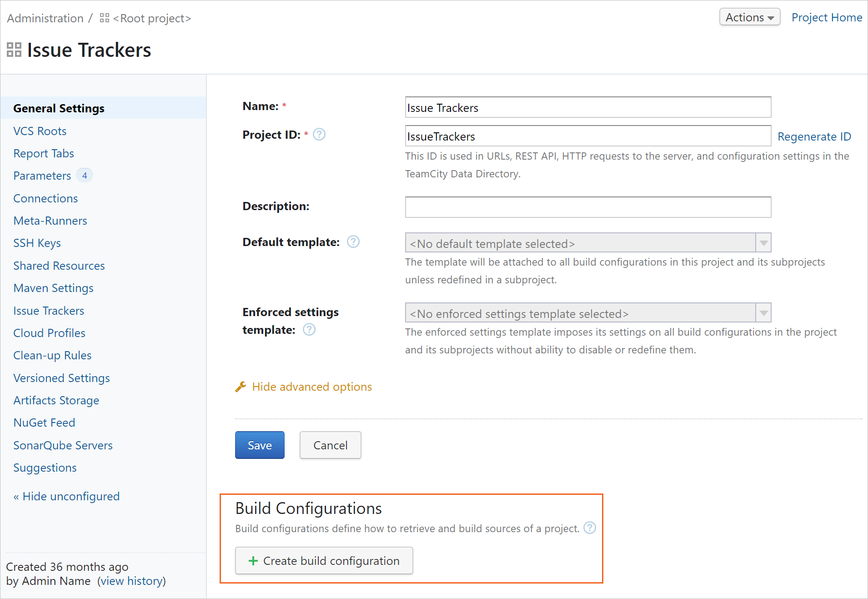Cancel the current changes
This screenshot has height=599, width=868.
[330, 445]
